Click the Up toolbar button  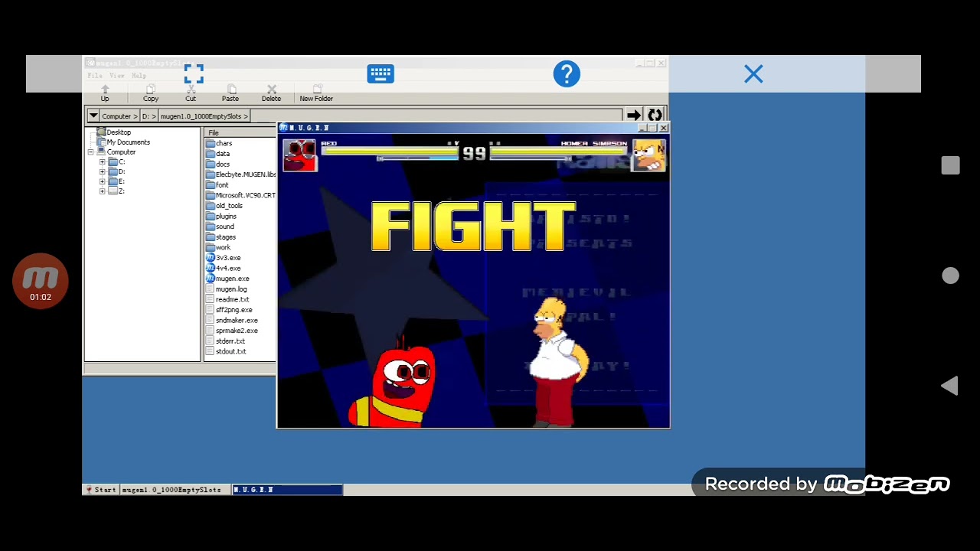click(x=105, y=93)
